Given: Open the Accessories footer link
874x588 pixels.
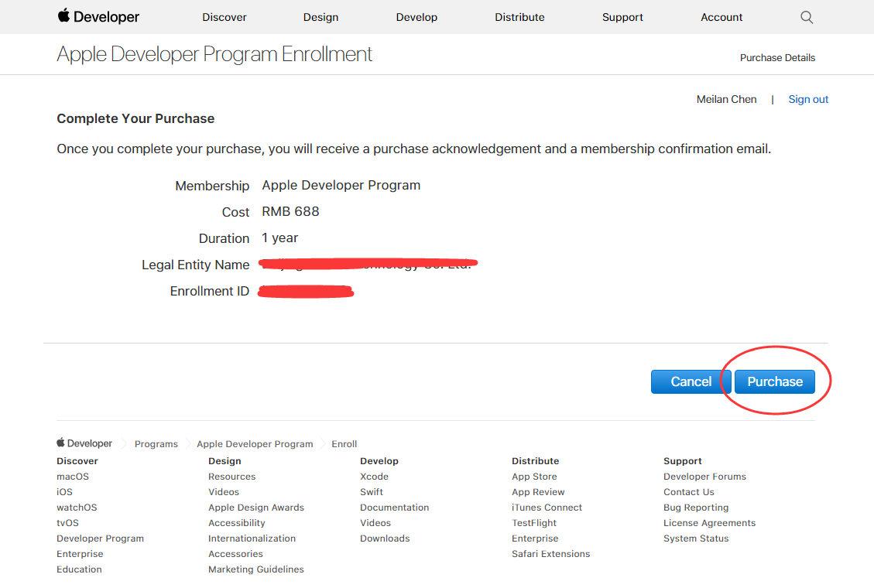Looking at the screenshot, I should coord(236,554).
